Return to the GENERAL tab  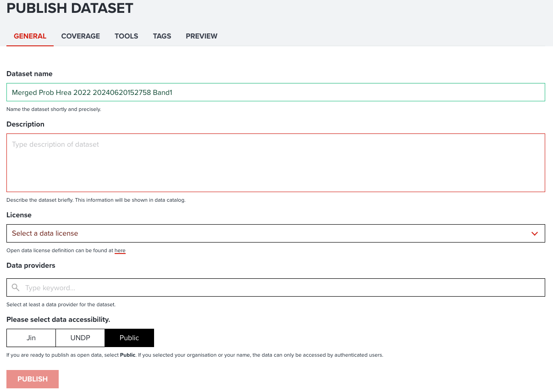(30, 36)
